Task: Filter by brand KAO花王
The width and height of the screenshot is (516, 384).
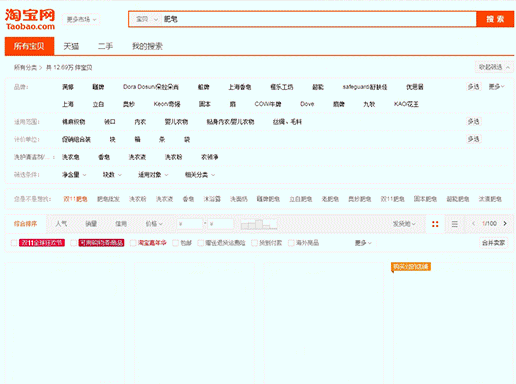Action: [406, 104]
